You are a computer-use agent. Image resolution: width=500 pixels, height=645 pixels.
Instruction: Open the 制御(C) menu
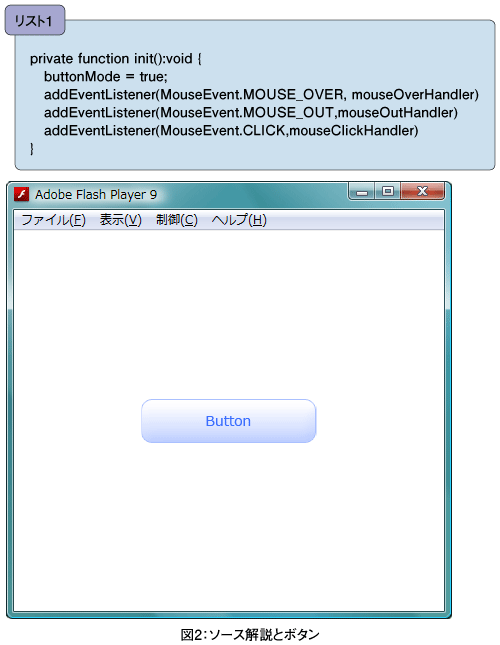[177, 220]
